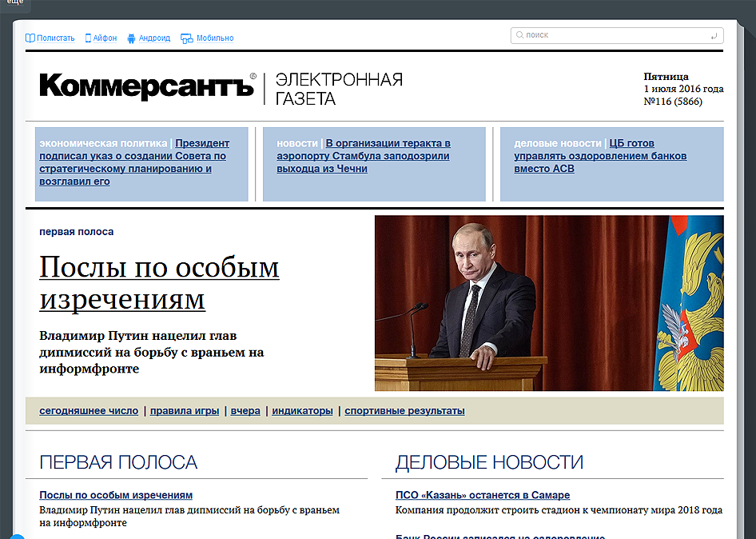Click the phone icon beside Айфон
The image size is (756, 539).
[x=89, y=38]
